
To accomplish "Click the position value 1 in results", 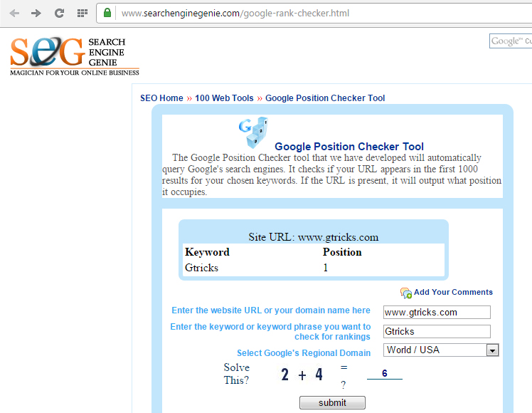I will coord(325,268).
